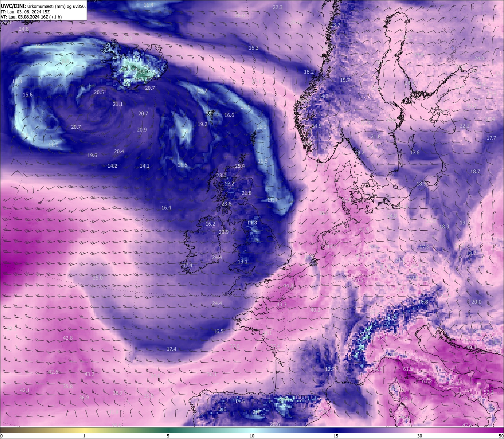Click the map value 14.1

click(x=145, y=166)
